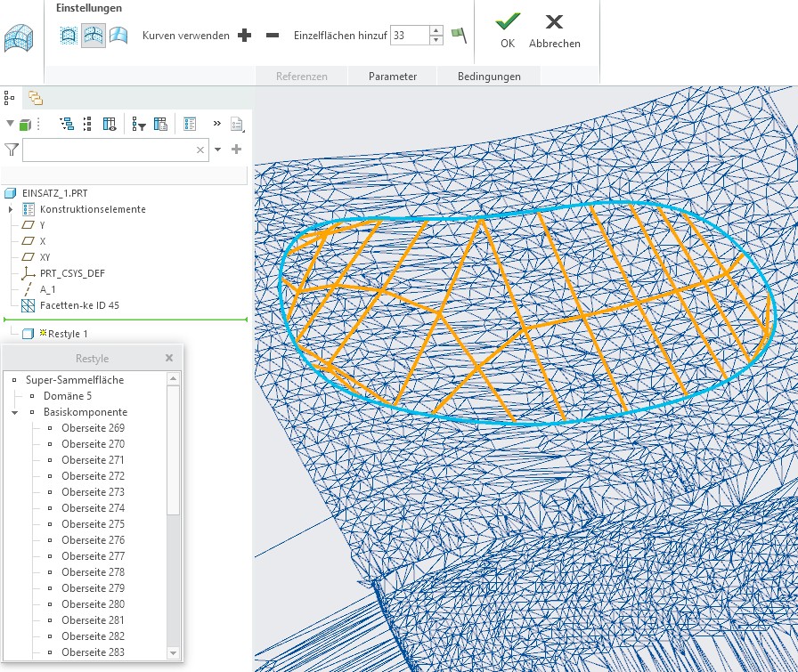Click the add plus icon beside search field

[236, 150]
